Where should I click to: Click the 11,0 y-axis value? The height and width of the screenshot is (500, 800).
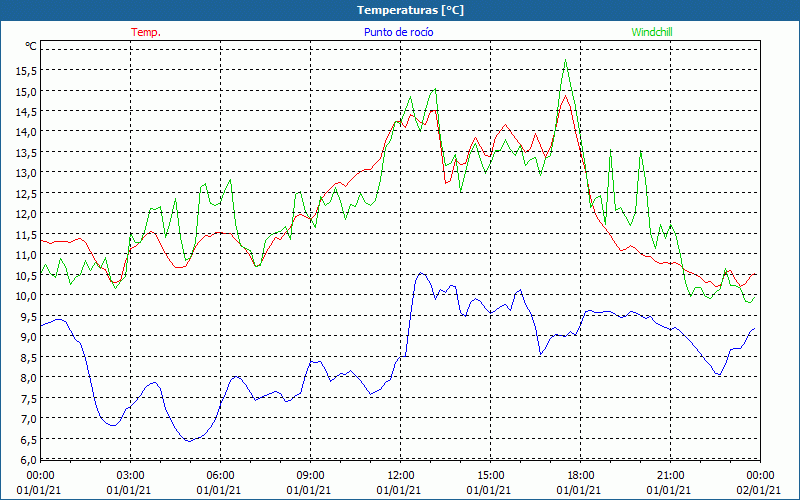[26, 255]
